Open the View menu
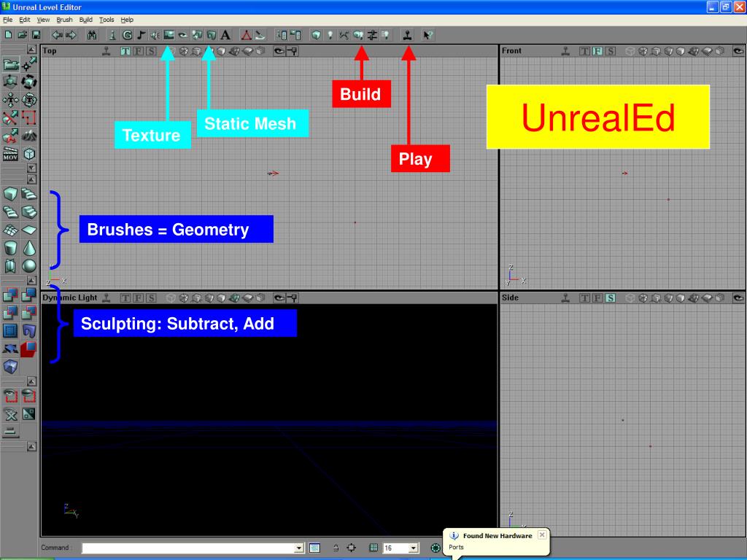Viewport: 747px width, 560px height. coord(43,20)
